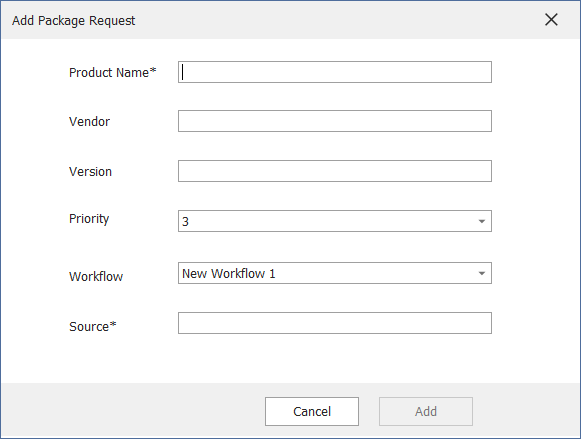Click the 'Priority' label text
This screenshot has width=581, height=439.
tap(89, 219)
